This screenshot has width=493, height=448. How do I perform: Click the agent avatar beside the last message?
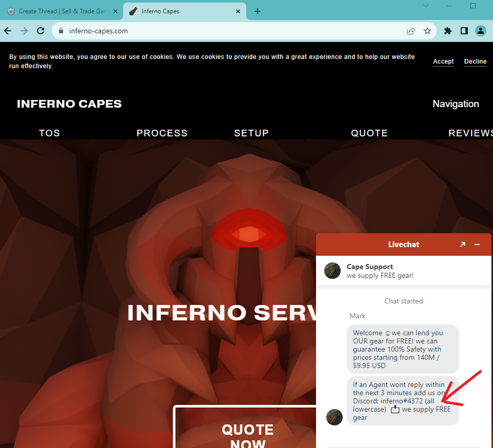click(x=334, y=417)
